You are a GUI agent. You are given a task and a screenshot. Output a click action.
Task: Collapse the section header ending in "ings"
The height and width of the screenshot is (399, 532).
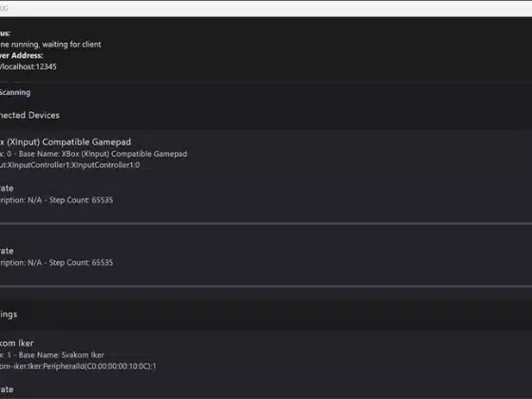[x=266, y=314]
